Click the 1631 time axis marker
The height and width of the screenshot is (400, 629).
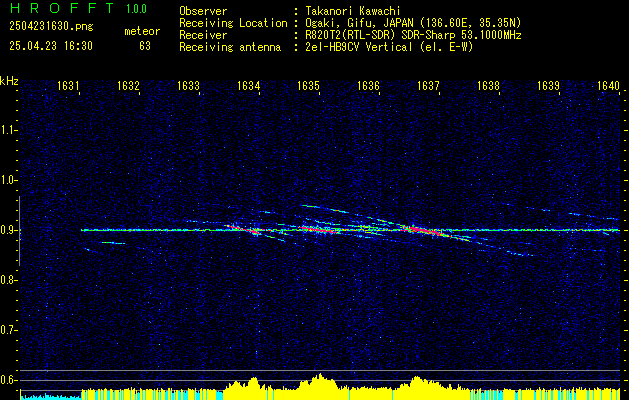pyautogui.click(x=68, y=86)
